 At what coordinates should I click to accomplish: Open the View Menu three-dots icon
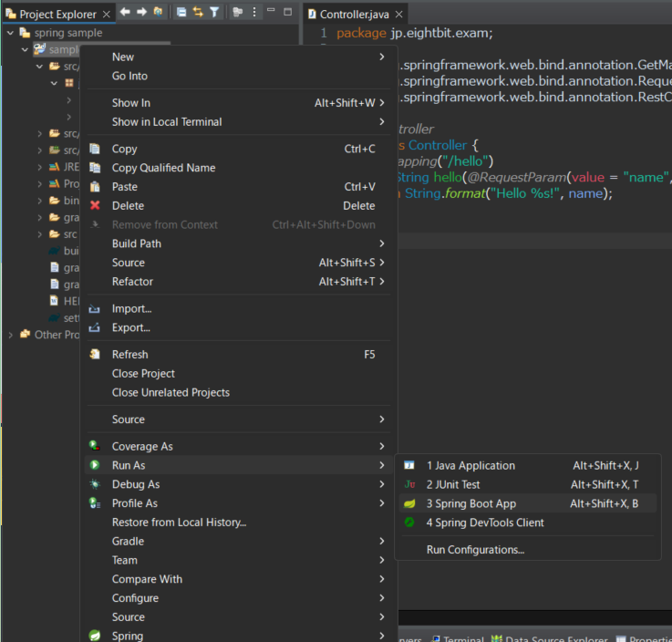click(254, 13)
